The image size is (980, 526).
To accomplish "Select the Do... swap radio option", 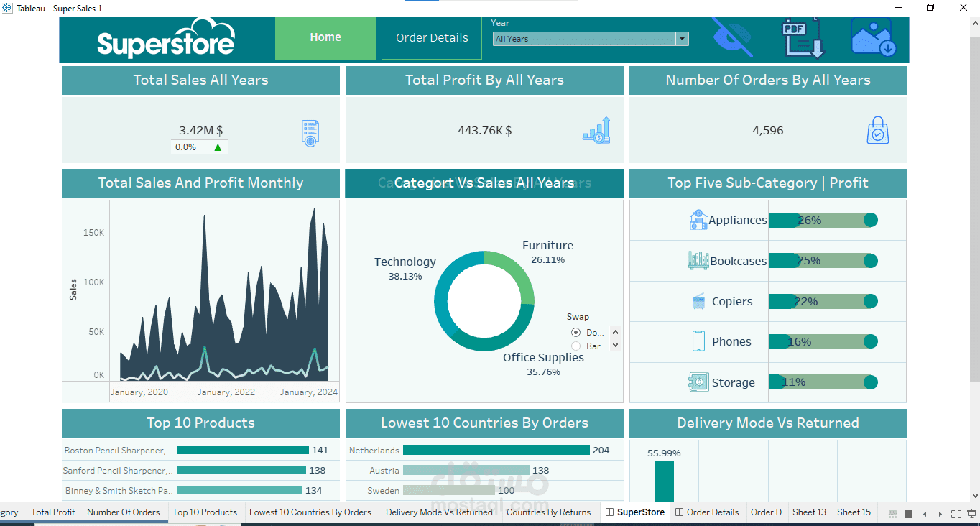I will [x=575, y=332].
